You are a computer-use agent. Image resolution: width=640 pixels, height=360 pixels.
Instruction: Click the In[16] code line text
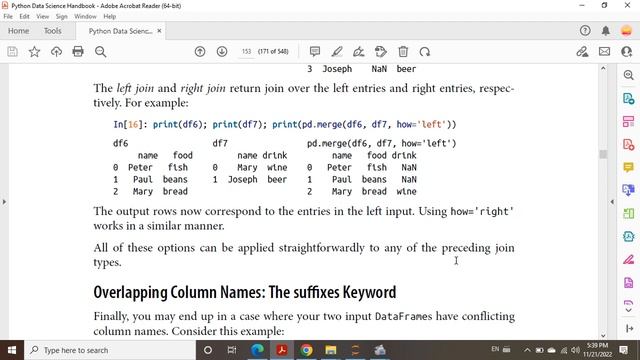click(284, 124)
